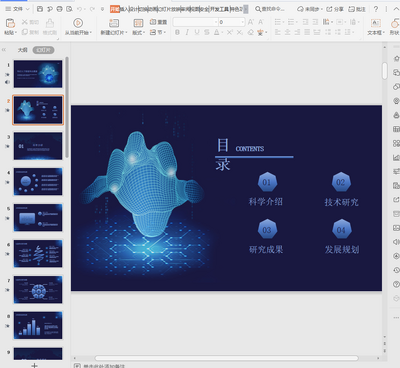Open the font size dropdown
Viewport: 400px width, 368px height.
243,22
